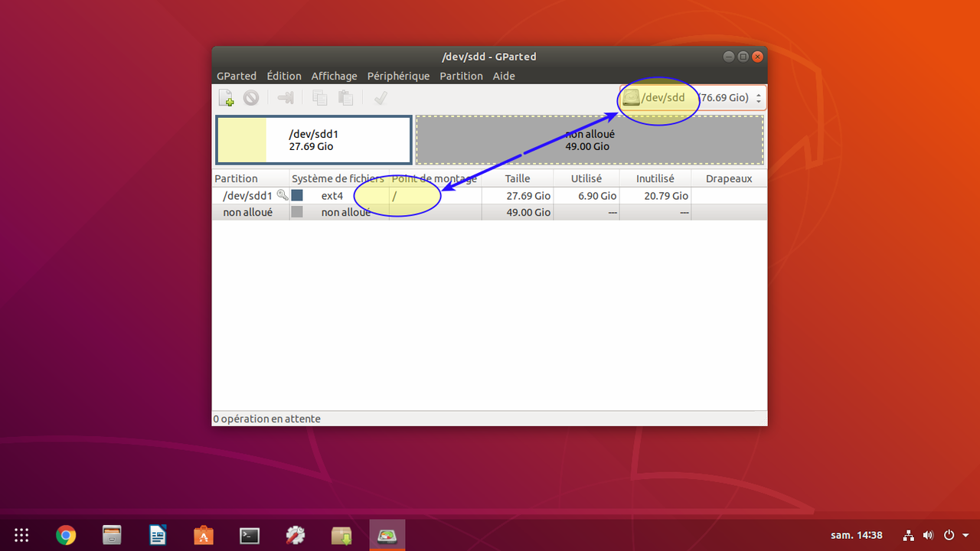Screen dimensions: 980x551
Task: Click the status bar '0 opération en attente'
Action: coord(267,419)
